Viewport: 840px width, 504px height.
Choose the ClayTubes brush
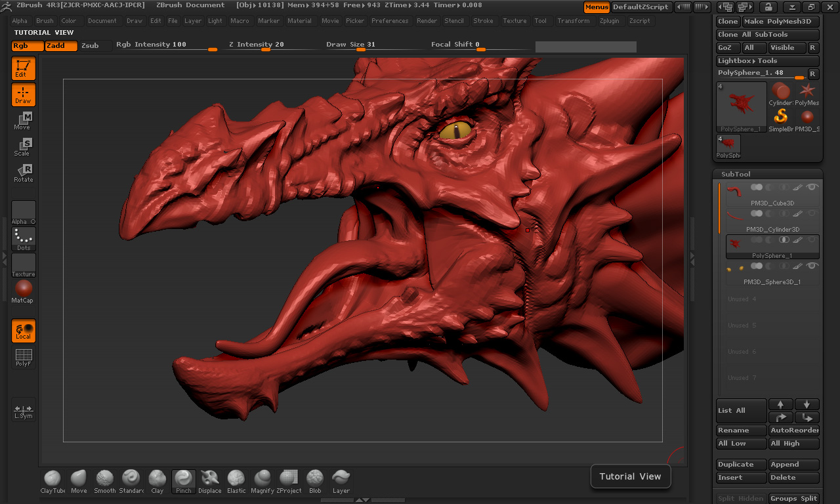(52, 481)
